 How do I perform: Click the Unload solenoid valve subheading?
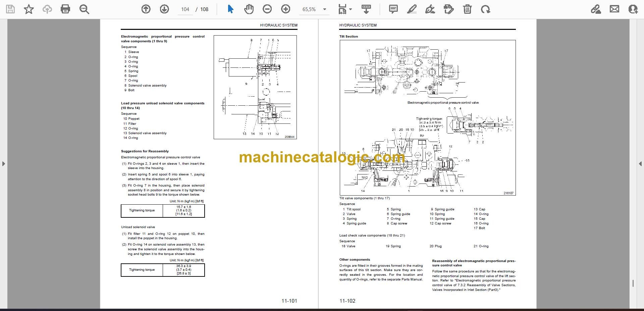click(x=138, y=227)
